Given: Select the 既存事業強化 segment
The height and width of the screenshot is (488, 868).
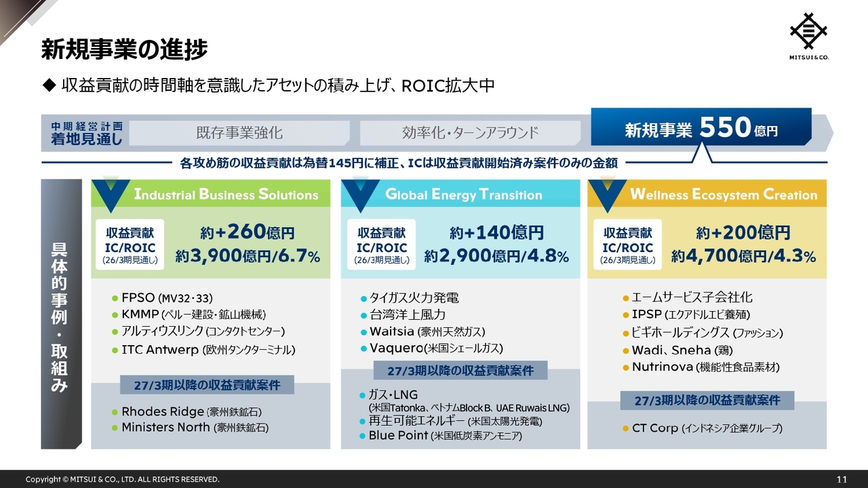Looking at the screenshot, I should point(239,133).
